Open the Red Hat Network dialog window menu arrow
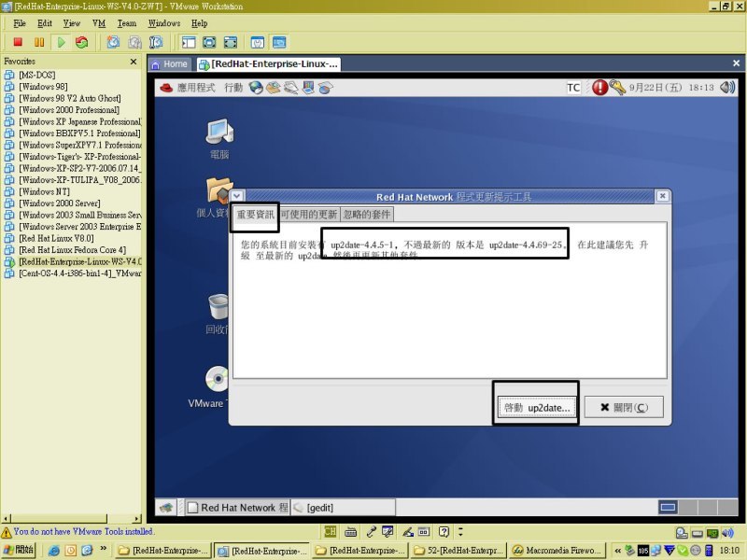Viewport: 747px width, 560px height. tap(237, 196)
